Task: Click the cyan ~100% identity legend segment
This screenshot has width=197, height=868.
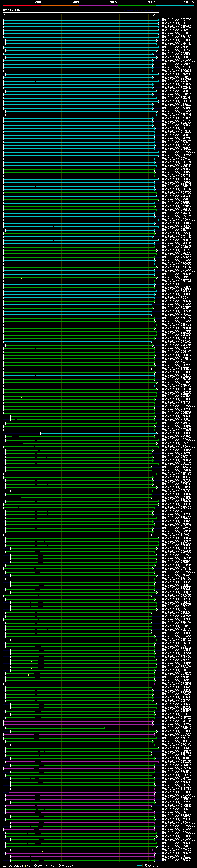Action: click(175, 6)
